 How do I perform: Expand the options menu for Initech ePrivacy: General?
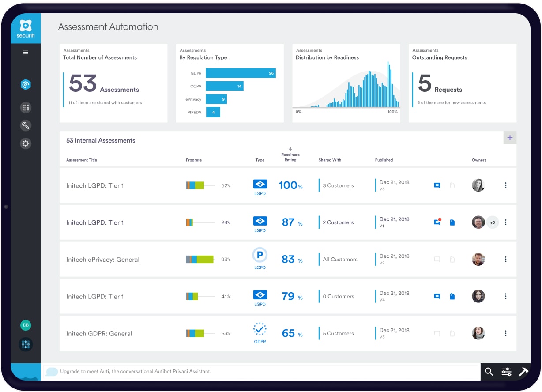coord(505,260)
